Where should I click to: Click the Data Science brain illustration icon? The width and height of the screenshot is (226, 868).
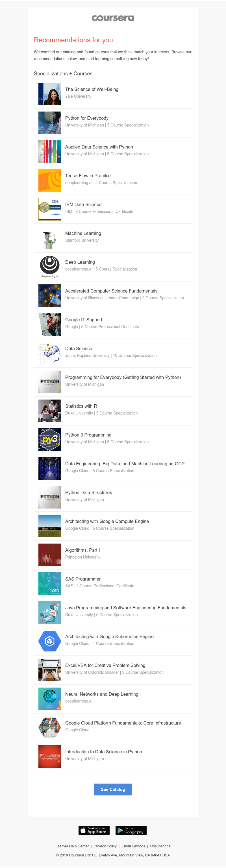[50, 353]
